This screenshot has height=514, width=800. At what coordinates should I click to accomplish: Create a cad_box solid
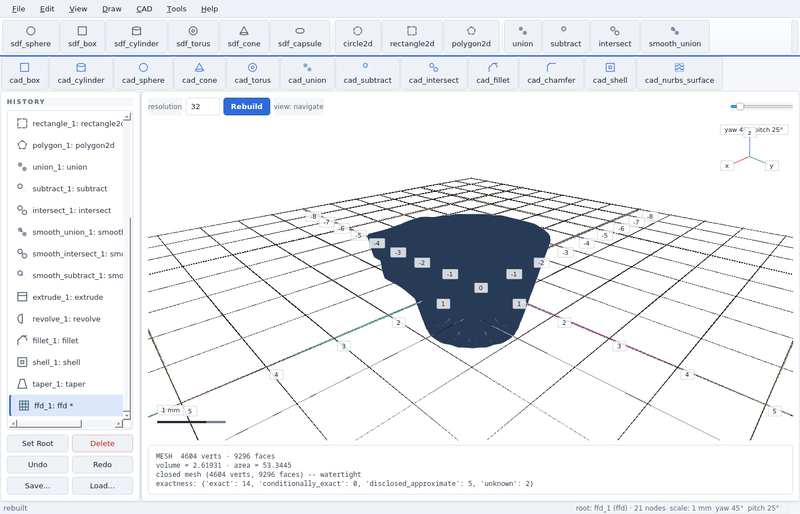click(24, 74)
